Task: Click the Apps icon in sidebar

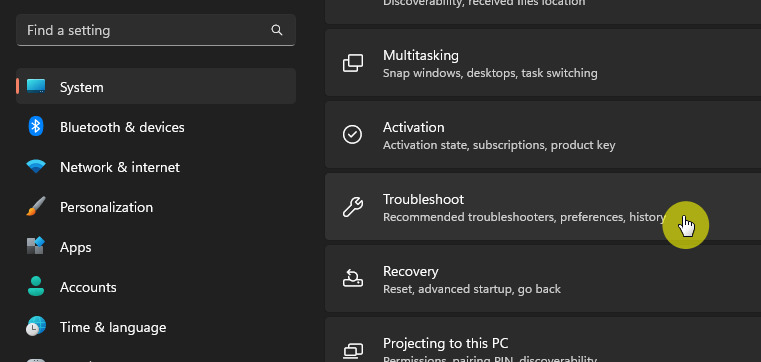Action: (x=35, y=247)
